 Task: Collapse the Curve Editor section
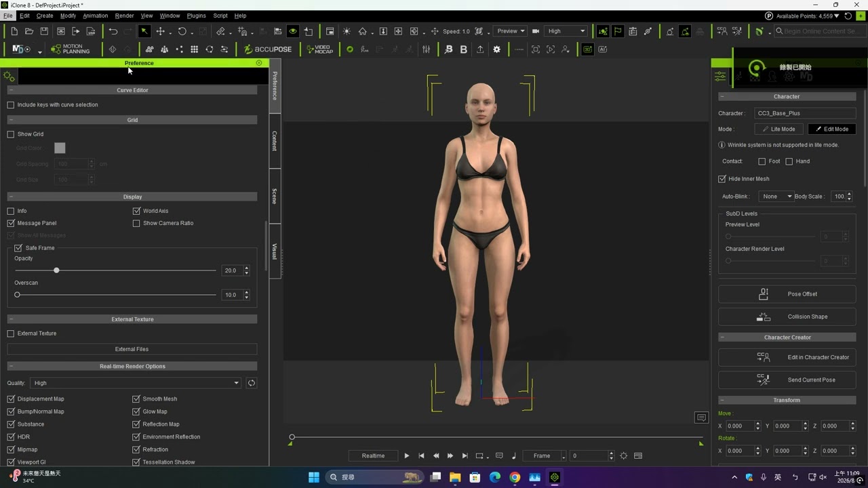click(11, 90)
